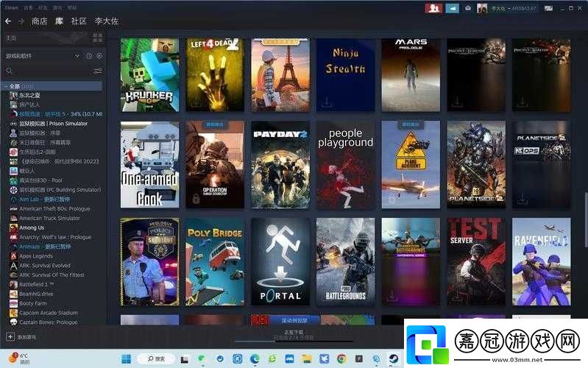The image size is (588, 368).
Task: Select BeamNG.drive in the list
Action: pyautogui.click(x=36, y=294)
